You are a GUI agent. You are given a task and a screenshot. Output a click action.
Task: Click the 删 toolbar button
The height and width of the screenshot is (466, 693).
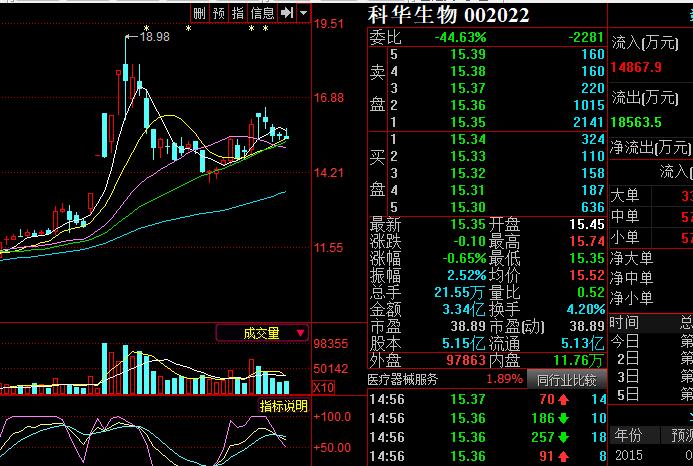[199, 13]
